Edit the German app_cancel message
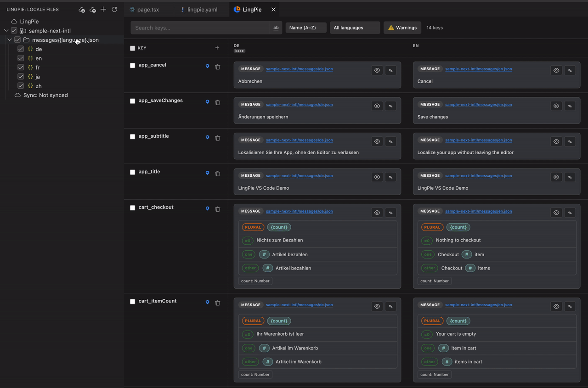Image resolution: width=588 pixels, height=388 pixels. click(x=390, y=70)
